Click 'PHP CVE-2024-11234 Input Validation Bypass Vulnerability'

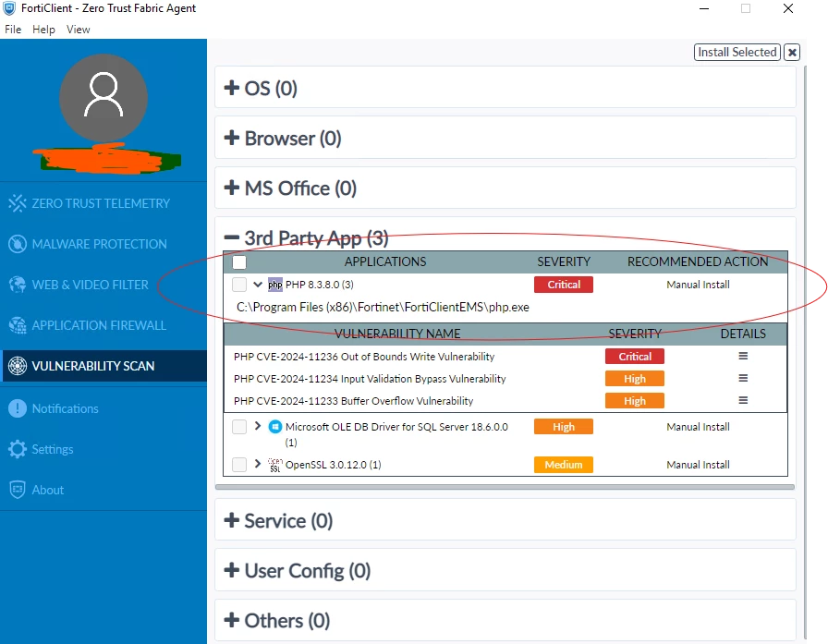(x=370, y=379)
